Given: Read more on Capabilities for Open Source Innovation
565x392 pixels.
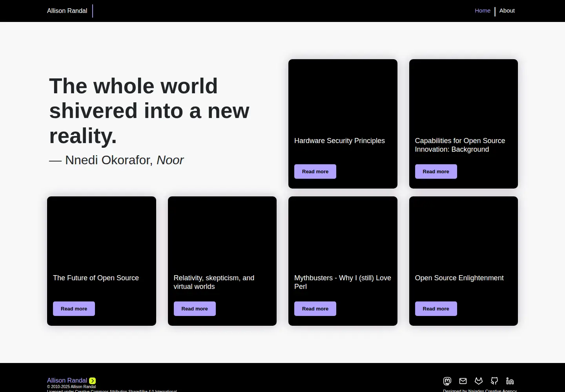Looking at the screenshot, I should (436, 171).
